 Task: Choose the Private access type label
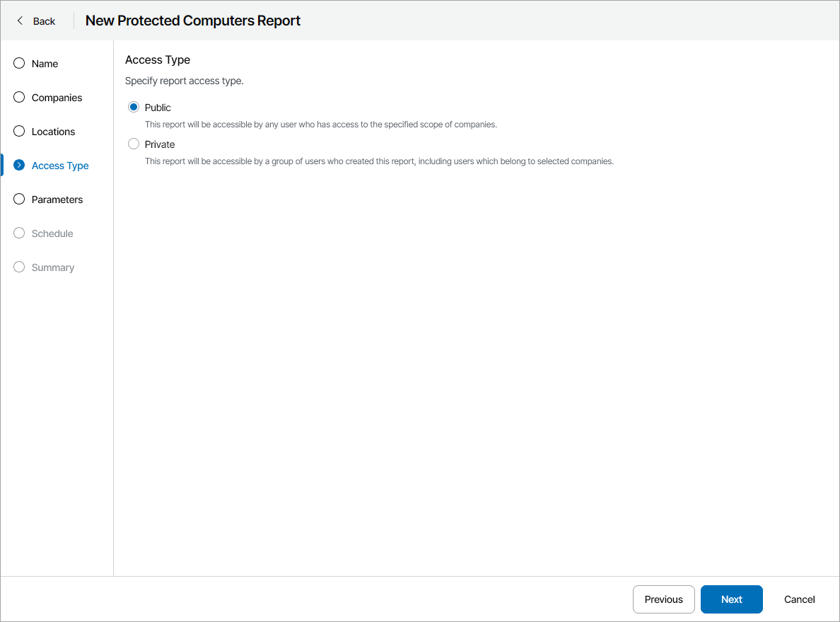pos(160,144)
